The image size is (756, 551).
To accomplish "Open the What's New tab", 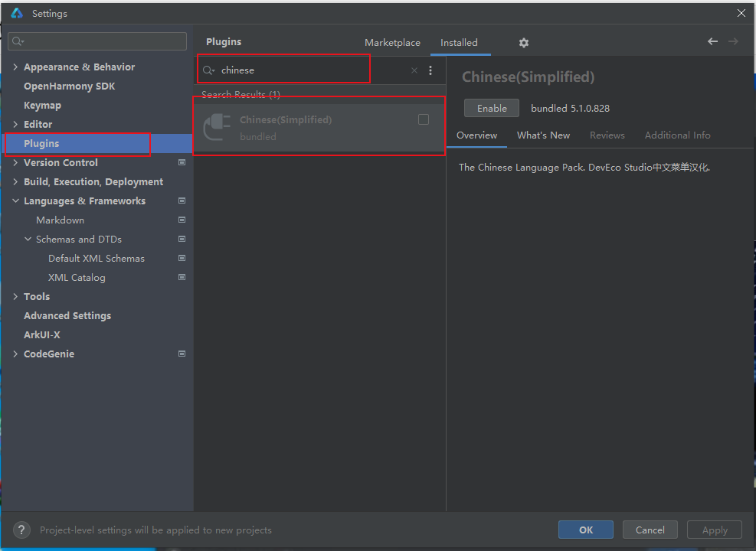I will tap(543, 135).
